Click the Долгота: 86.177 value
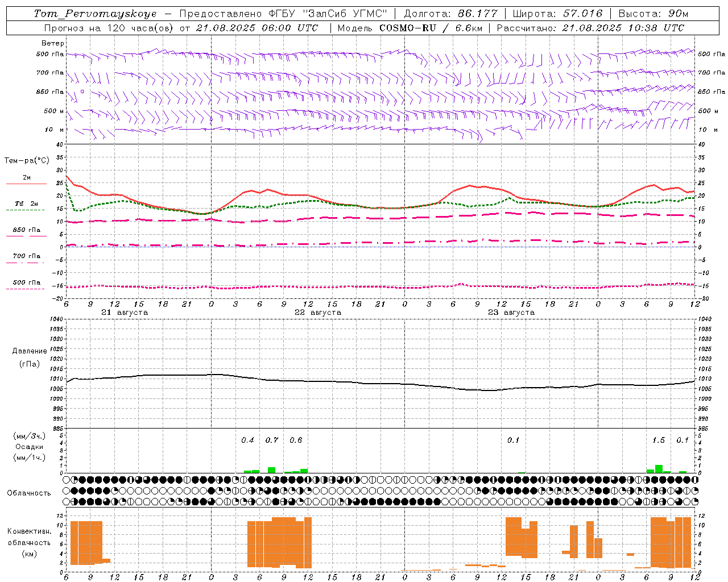The width and height of the screenshot is (728, 582). 451,14
